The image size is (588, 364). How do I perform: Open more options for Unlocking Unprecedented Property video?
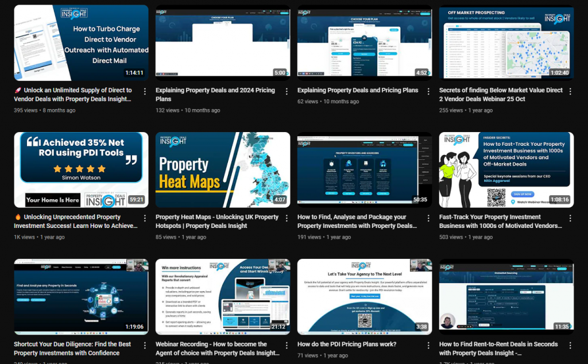[x=145, y=218]
